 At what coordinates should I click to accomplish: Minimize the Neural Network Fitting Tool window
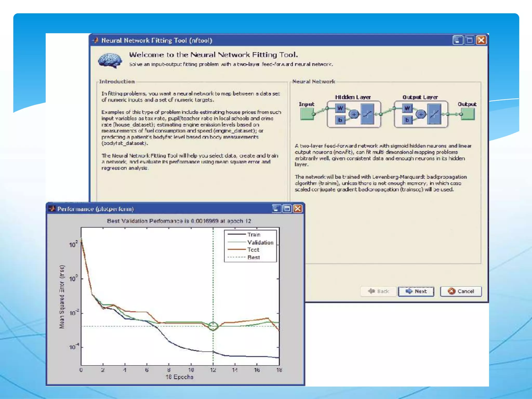(x=458, y=40)
